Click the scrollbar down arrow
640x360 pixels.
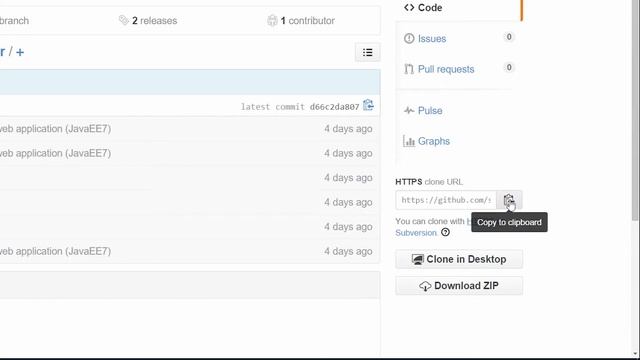(636, 353)
